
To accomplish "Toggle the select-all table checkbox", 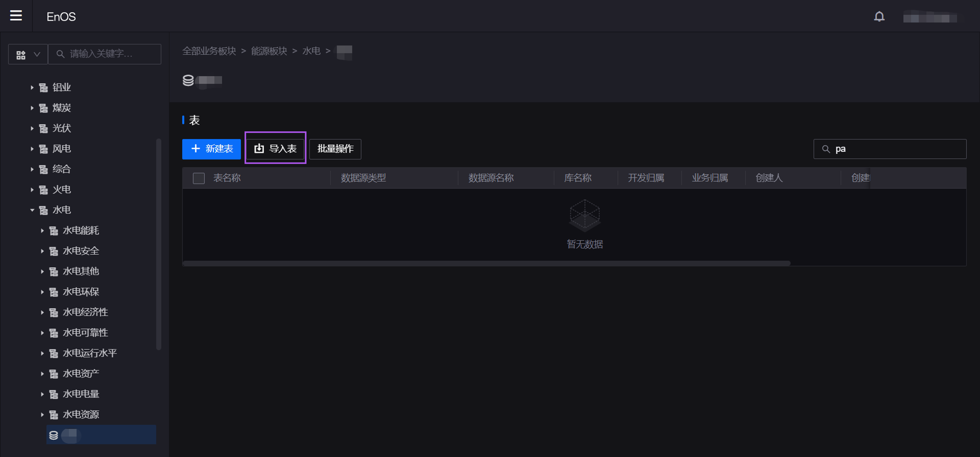I will 199,178.
